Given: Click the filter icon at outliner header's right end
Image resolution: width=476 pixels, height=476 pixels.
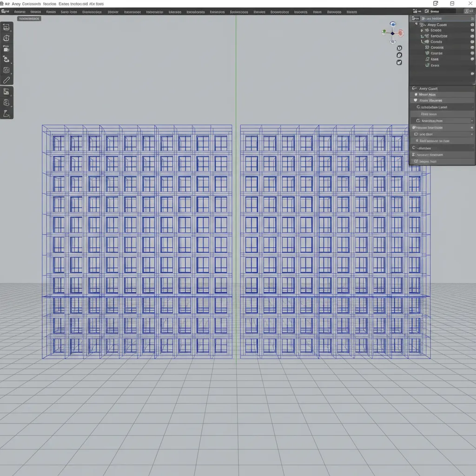Looking at the screenshot, I should pyautogui.click(x=473, y=19).
